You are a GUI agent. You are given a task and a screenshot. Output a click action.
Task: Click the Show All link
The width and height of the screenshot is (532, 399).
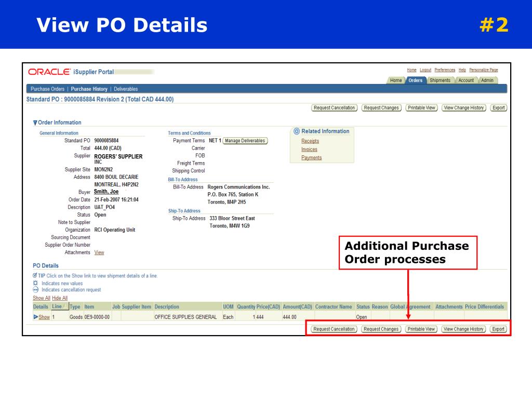pos(42,298)
